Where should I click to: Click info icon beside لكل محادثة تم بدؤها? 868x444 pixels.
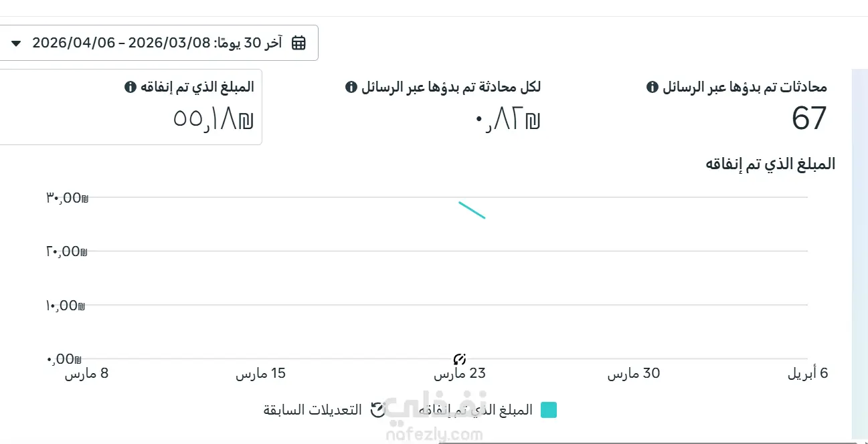tap(350, 87)
